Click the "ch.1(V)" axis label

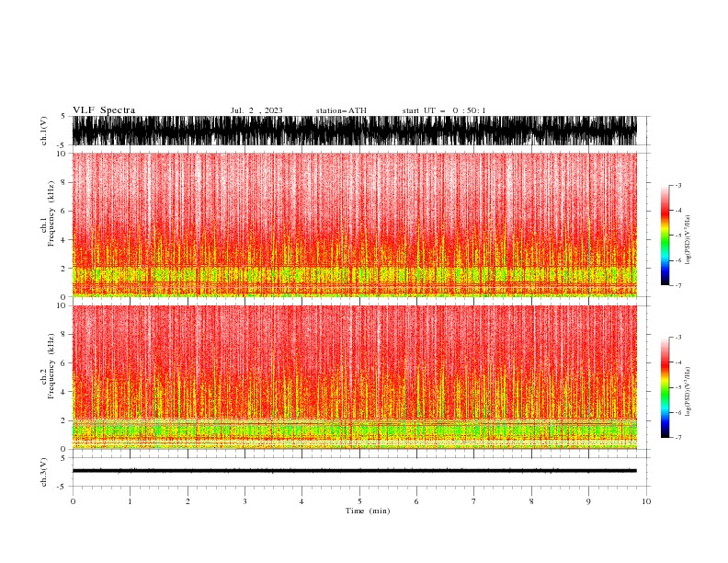point(44,131)
